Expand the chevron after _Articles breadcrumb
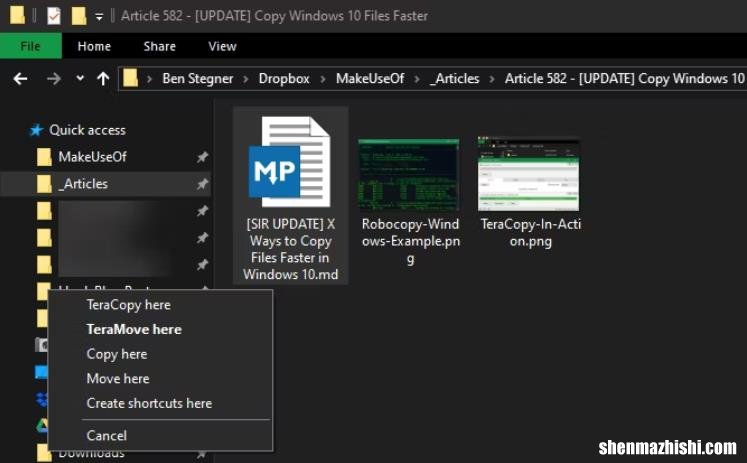747x463 pixels. (492, 79)
